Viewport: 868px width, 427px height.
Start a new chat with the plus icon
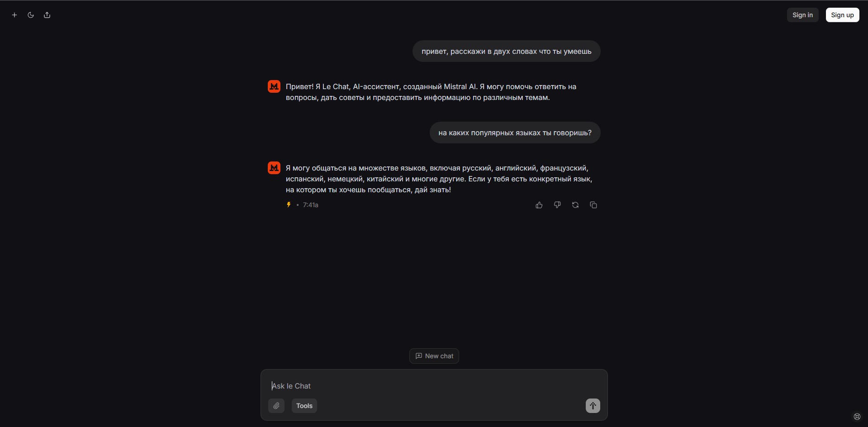point(14,15)
